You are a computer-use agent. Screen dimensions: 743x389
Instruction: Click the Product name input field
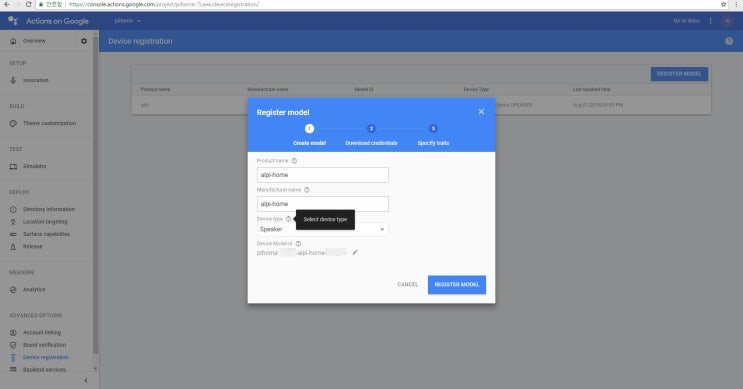click(322, 175)
